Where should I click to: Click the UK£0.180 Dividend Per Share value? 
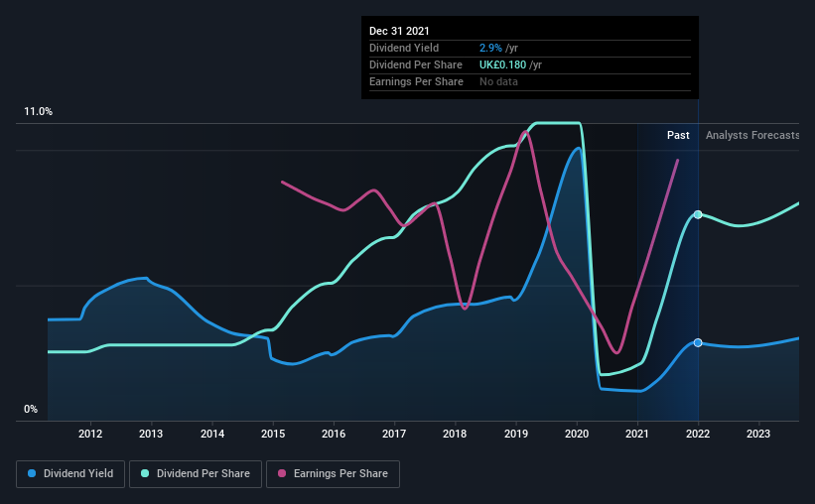pyautogui.click(x=502, y=64)
